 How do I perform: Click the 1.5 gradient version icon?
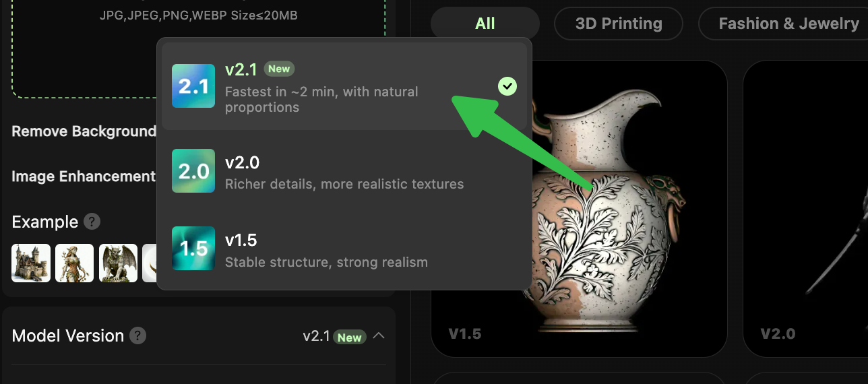193,249
